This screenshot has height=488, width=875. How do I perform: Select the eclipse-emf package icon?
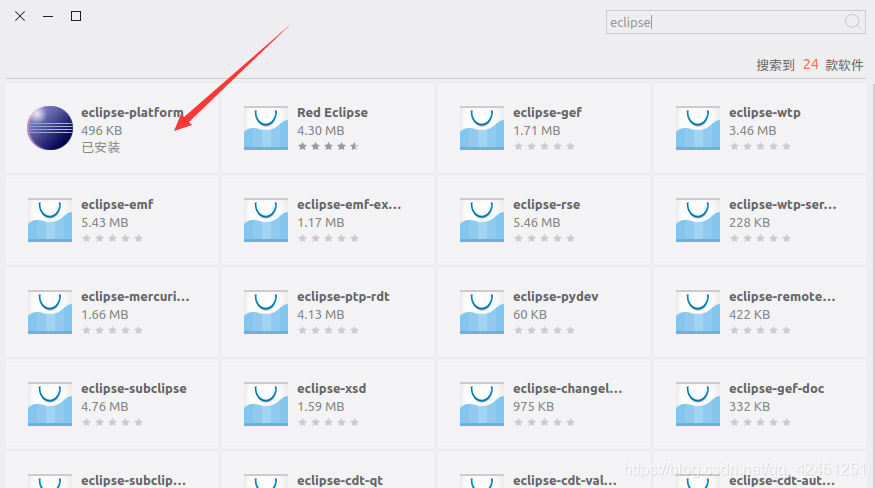(50, 220)
